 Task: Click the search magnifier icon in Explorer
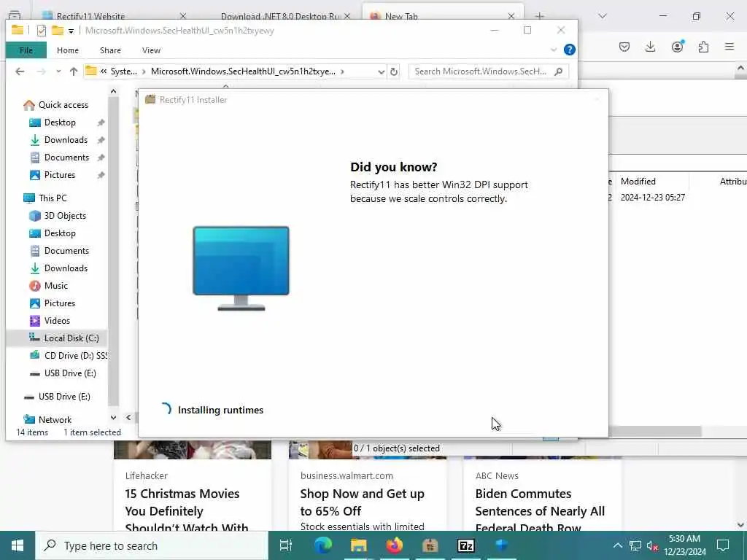[559, 71]
